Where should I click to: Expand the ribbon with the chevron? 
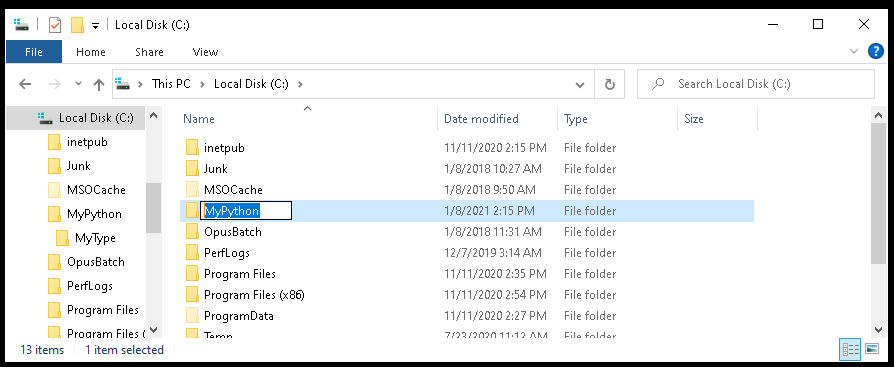point(854,51)
